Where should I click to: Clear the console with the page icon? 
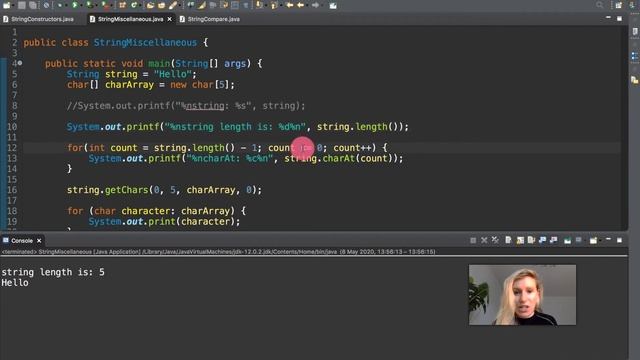click(508, 240)
